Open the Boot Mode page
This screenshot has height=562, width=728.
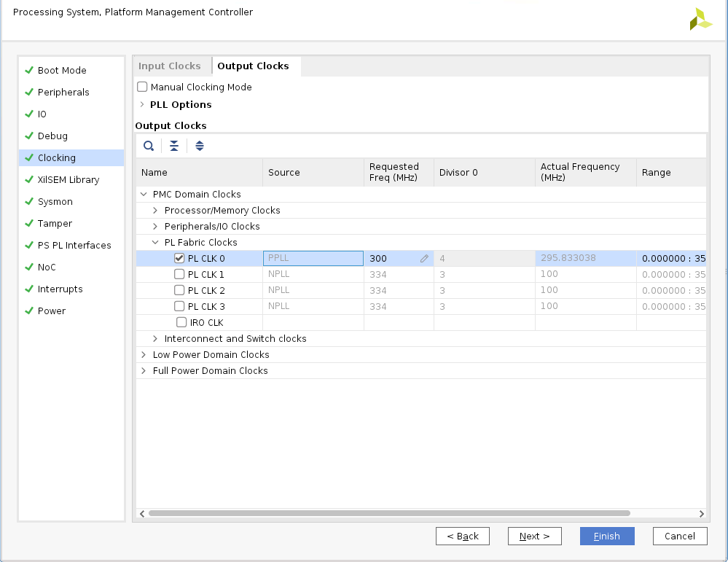pyautogui.click(x=62, y=70)
